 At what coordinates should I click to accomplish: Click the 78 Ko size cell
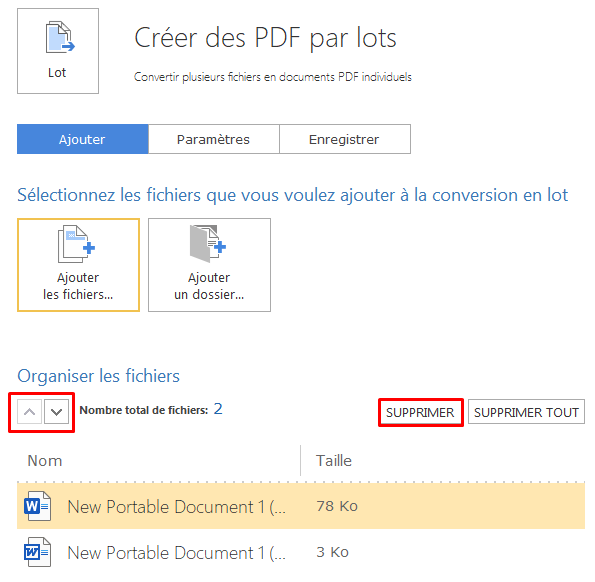click(337, 506)
